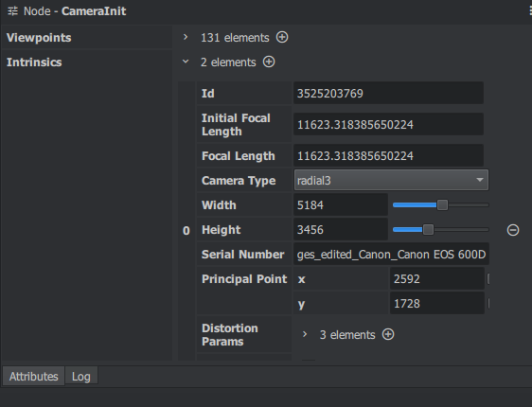This screenshot has width=532, height=407.
Task: Select the Viewpoints attribute label
Action: (x=39, y=38)
